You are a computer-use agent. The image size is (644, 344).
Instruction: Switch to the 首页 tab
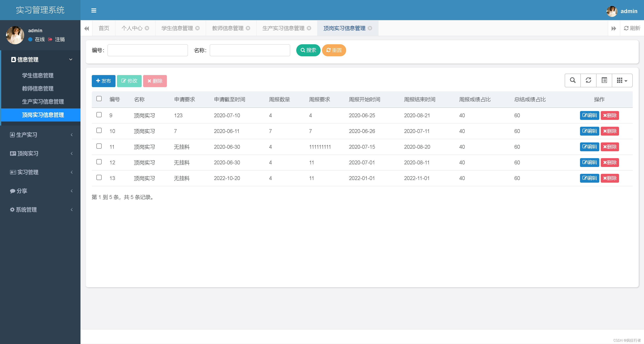tap(104, 28)
